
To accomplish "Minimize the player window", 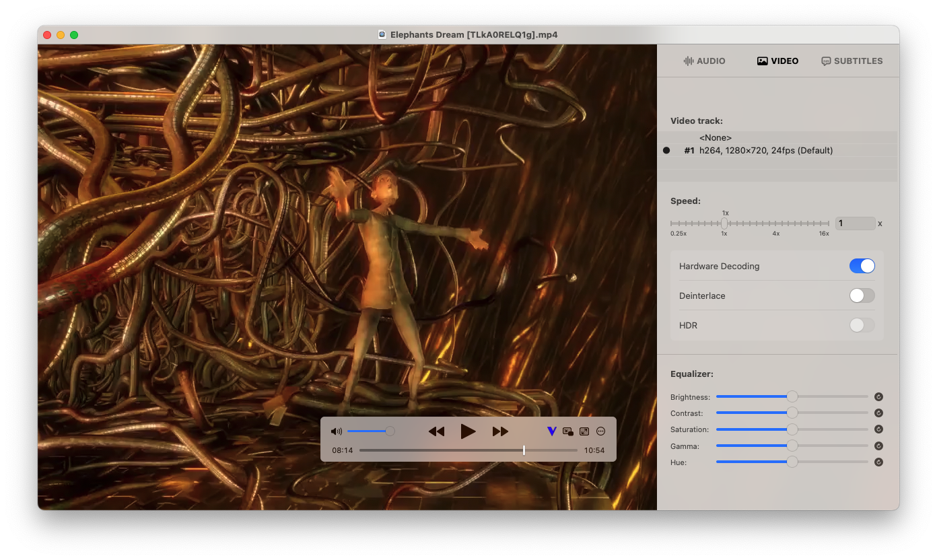I will [61, 34].
